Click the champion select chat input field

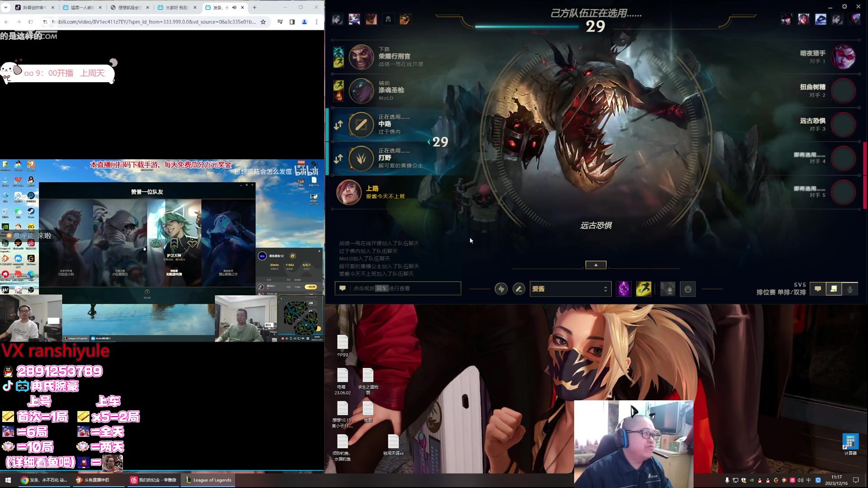(x=398, y=288)
